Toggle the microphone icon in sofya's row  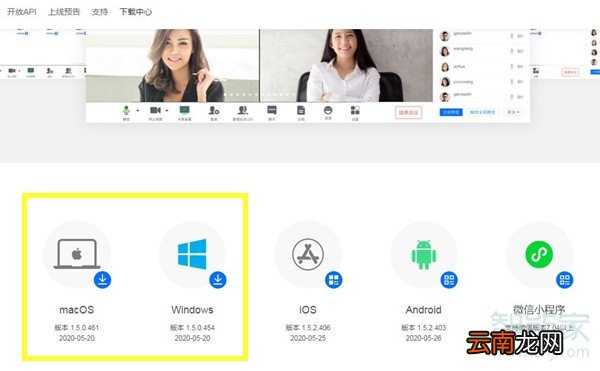click(512, 67)
